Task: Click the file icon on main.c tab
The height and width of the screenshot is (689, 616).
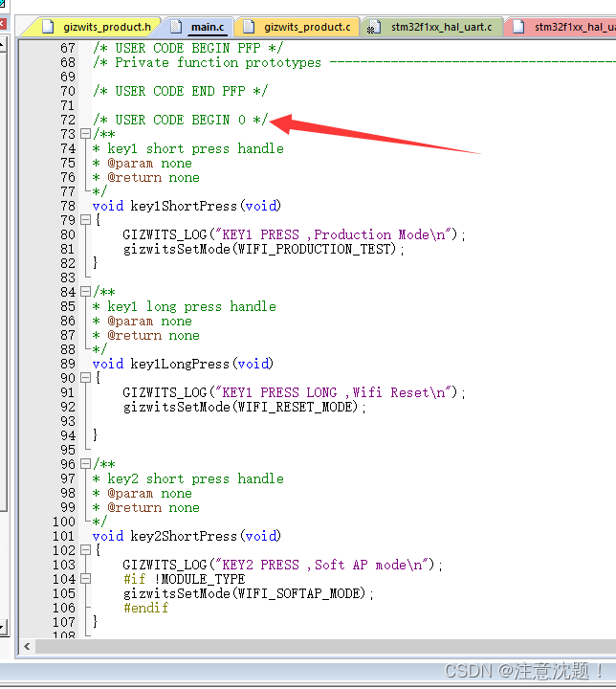Action: (176, 27)
